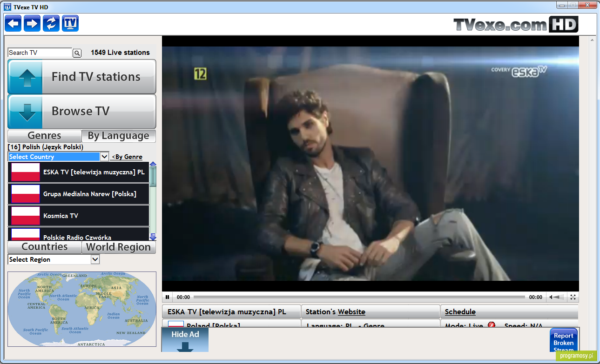Image resolution: width=600 pixels, height=364 pixels.
Task: Click station list scroll up arrow
Action: coord(153,165)
